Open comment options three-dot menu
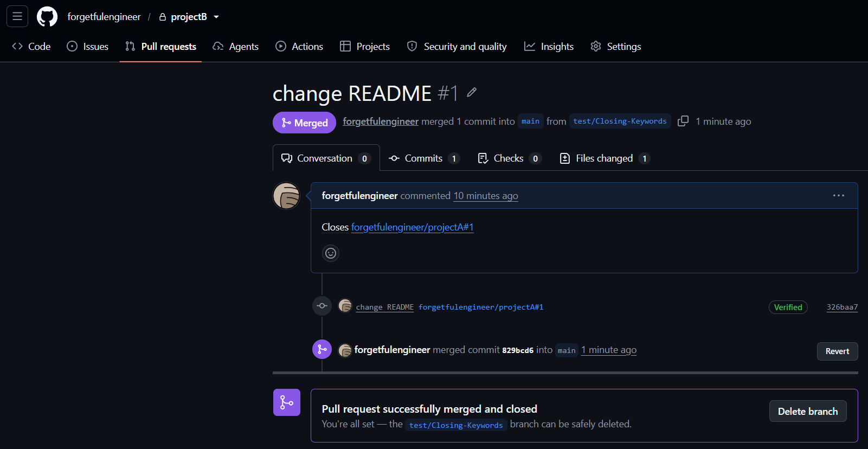Viewport: 868px width, 449px height. (839, 196)
